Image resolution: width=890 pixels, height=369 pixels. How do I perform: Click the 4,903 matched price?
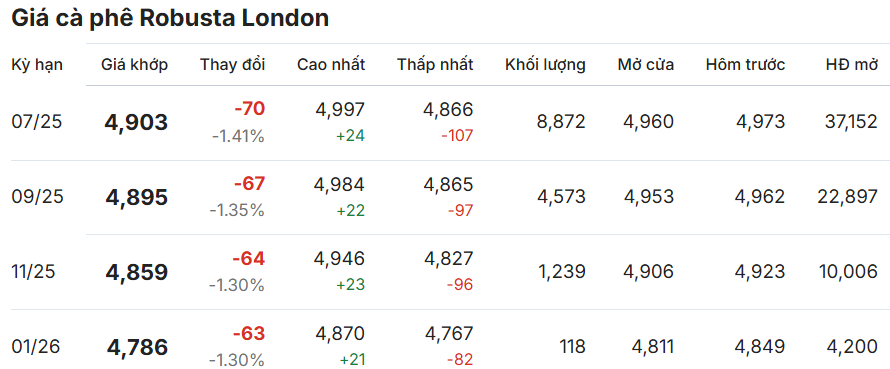pyautogui.click(x=136, y=123)
